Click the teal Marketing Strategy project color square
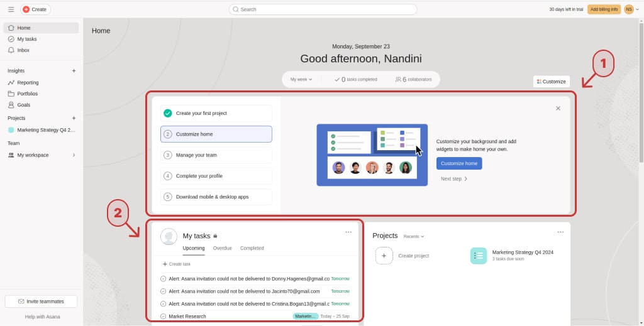The height and width of the screenshot is (326, 644). pos(11,130)
